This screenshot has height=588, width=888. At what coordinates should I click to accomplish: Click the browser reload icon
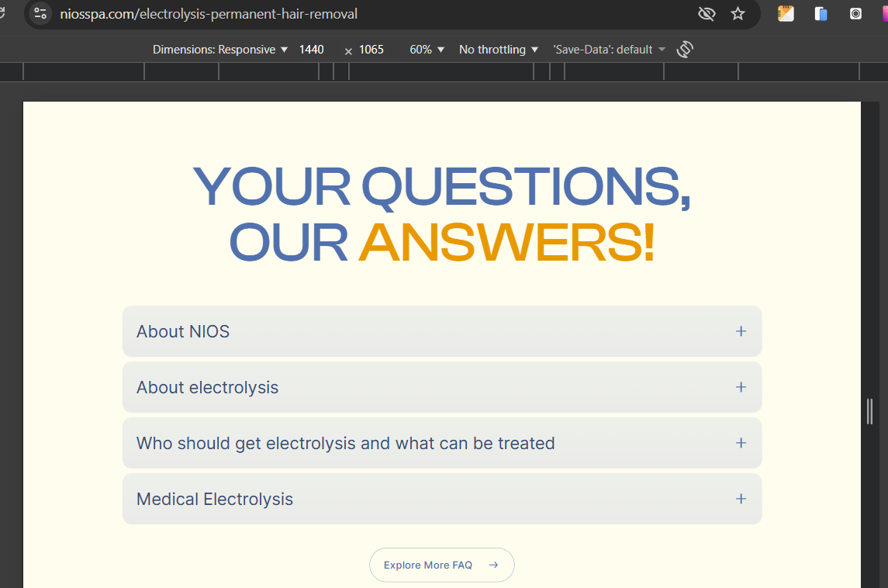(2, 13)
